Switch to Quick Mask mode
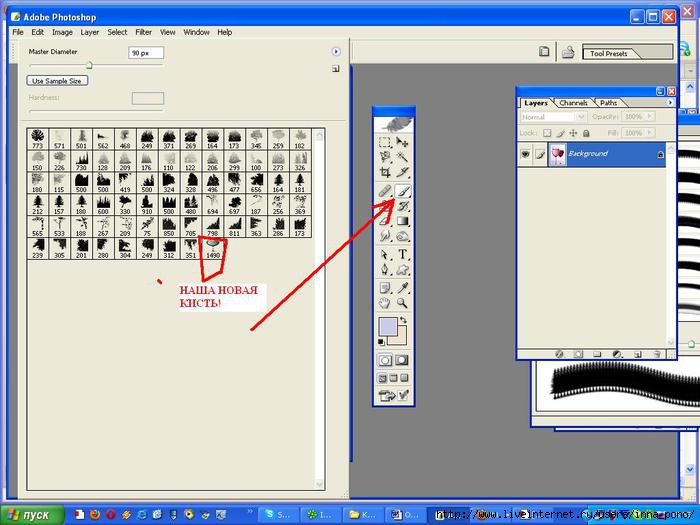The width and height of the screenshot is (700, 525). click(402, 360)
